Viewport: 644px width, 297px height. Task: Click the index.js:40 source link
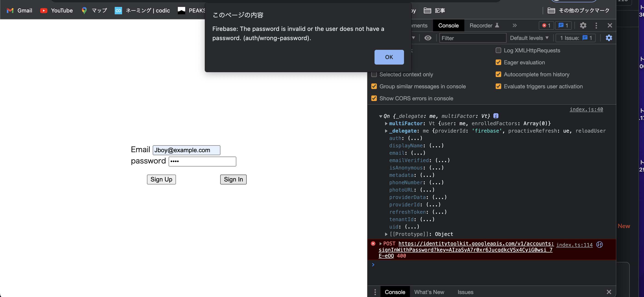[x=586, y=109]
